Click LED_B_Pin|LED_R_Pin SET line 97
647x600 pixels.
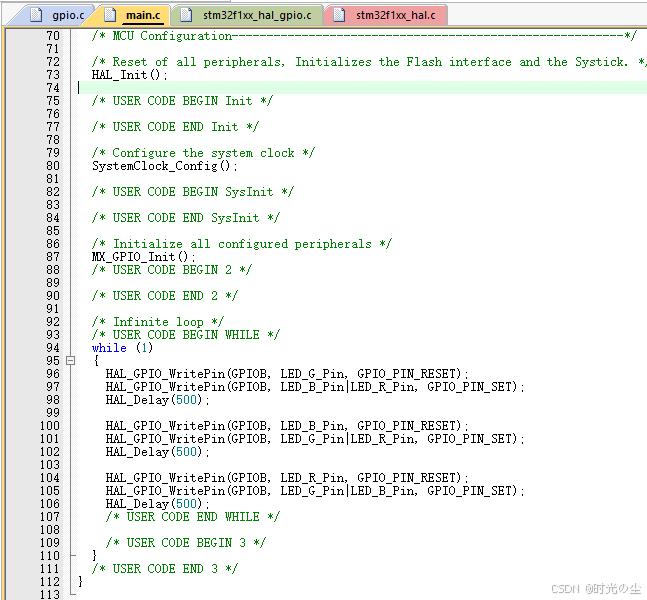315,387
